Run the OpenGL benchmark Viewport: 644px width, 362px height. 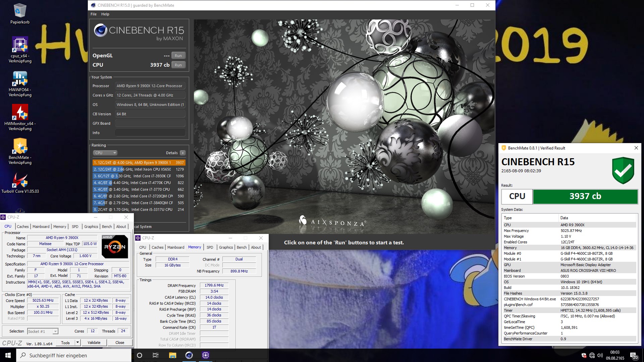tap(178, 56)
